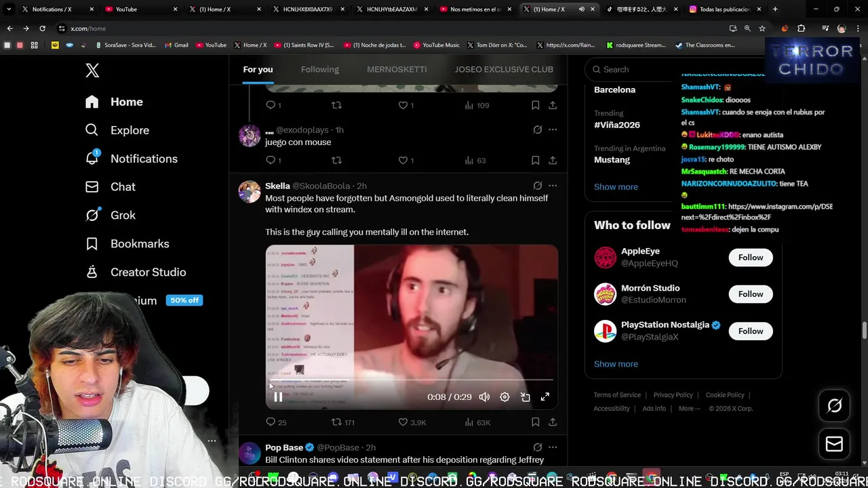This screenshot has width=868, height=488.
Task: Open video settings gear
Action: pos(505,397)
